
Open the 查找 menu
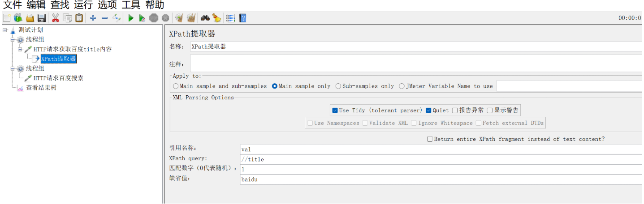coord(60,5)
